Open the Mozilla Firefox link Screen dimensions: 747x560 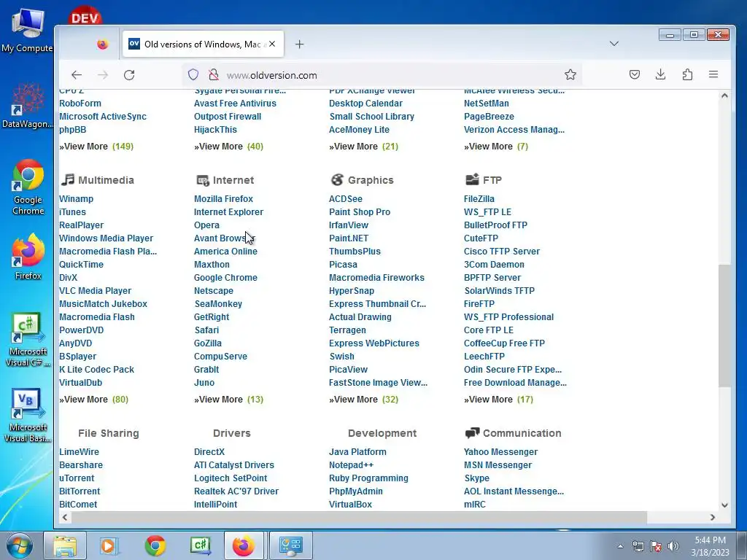pyautogui.click(x=223, y=198)
